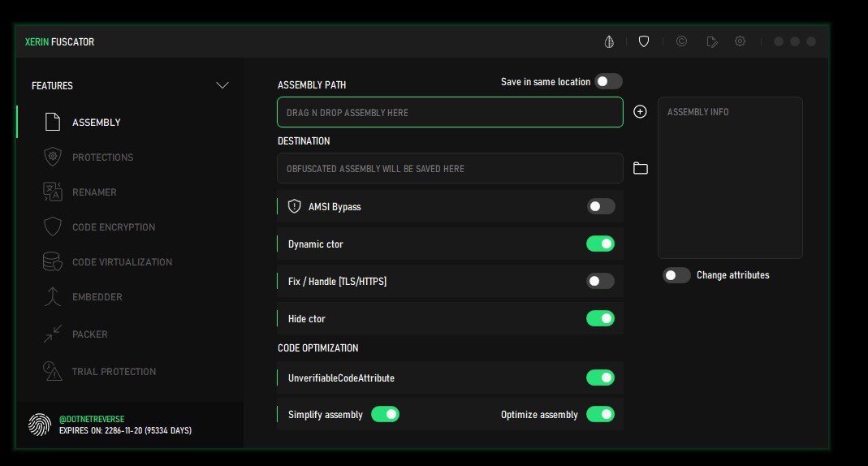Switch to the Code Virtualization section
868x466 pixels.
[x=122, y=262]
